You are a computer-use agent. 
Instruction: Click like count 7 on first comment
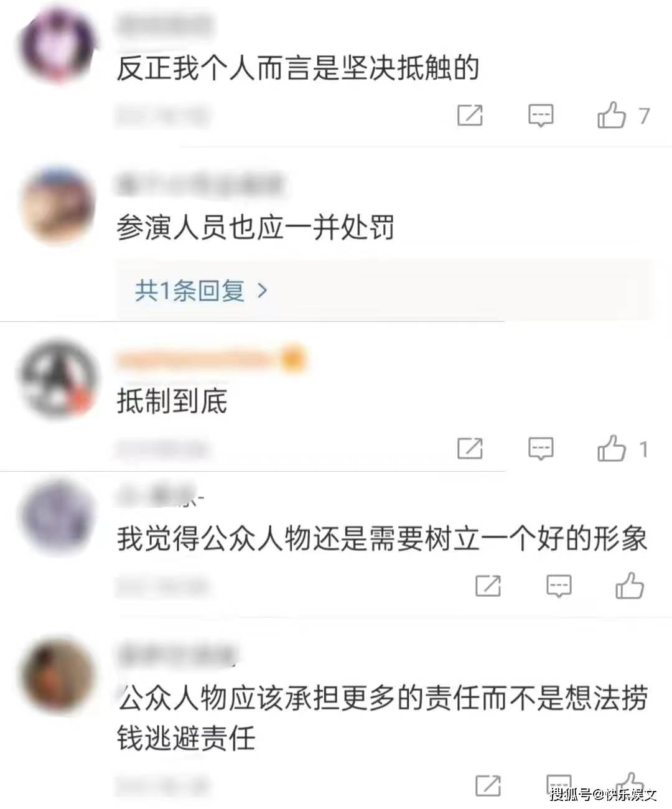pyautogui.click(x=644, y=116)
